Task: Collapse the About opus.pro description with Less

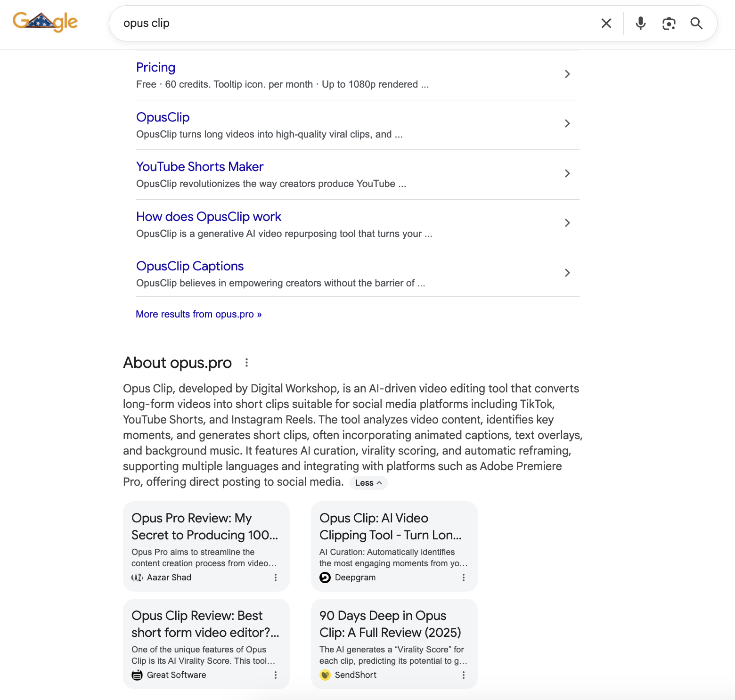Action: coord(368,482)
